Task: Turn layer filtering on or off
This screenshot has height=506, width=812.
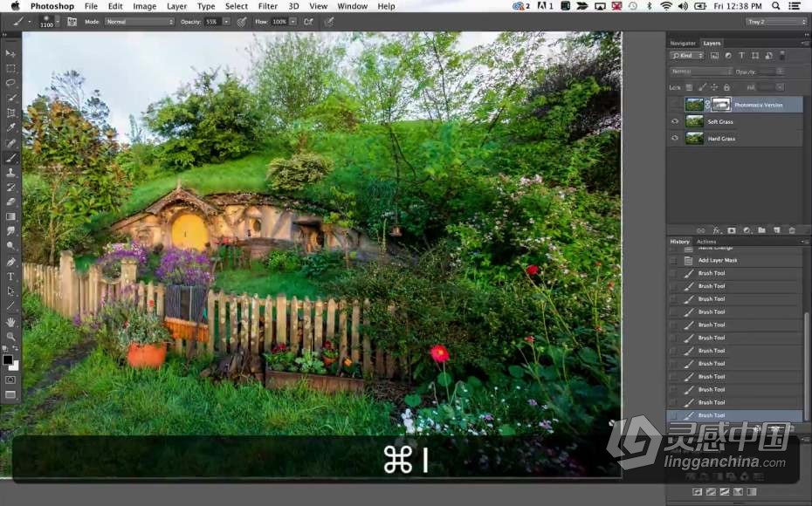Action: 782,55
